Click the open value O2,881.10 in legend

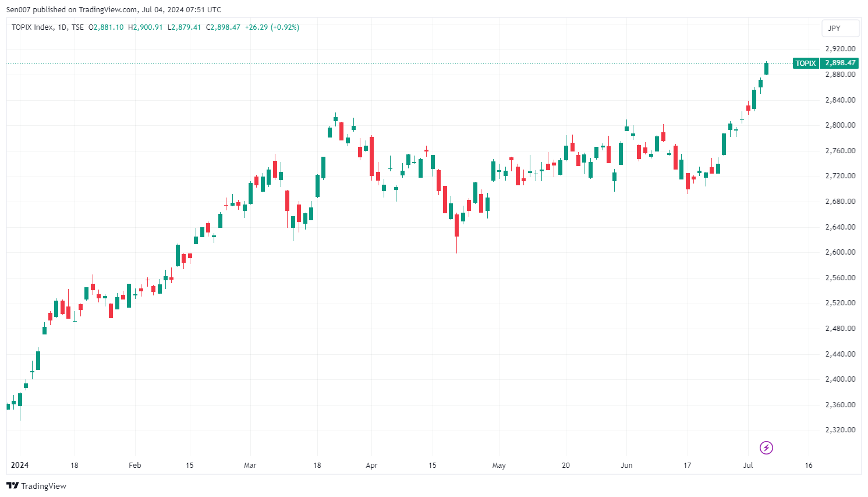click(106, 27)
